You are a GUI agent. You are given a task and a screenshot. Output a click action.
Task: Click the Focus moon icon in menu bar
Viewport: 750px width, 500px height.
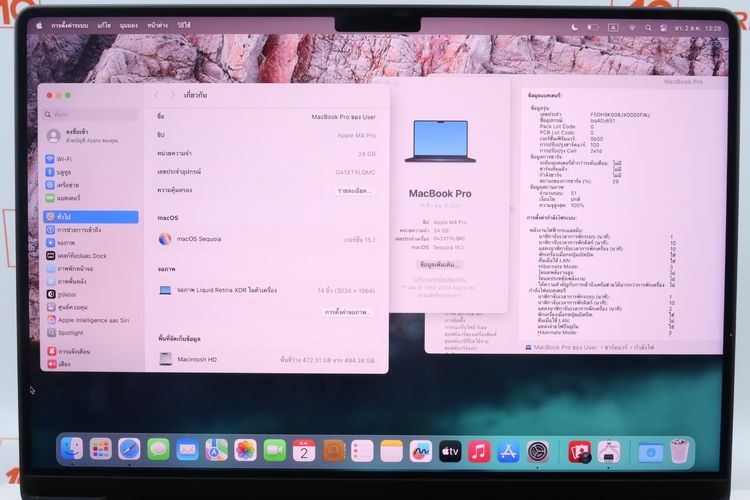point(574,27)
